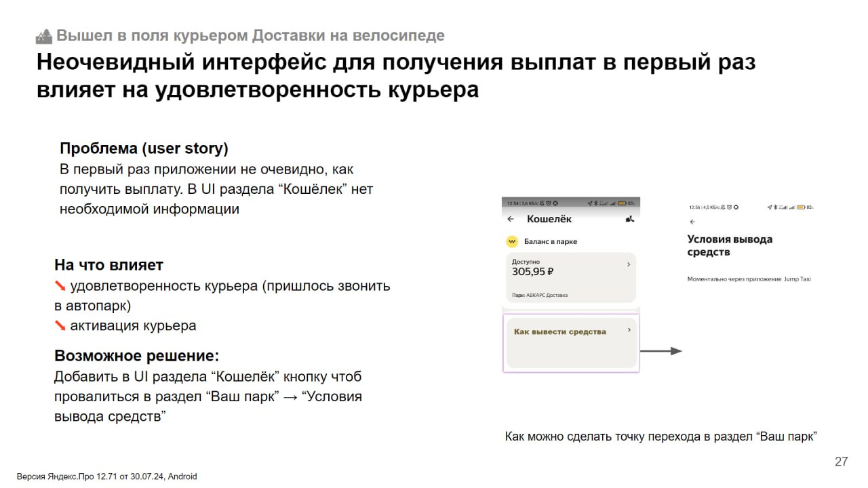Expand the Доступно balance card chevron
868x488 pixels.
pyautogui.click(x=629, y=264)
